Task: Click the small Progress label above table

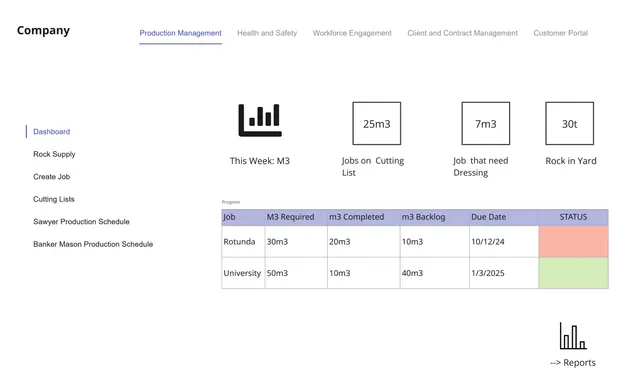Action: click(231, 202)
